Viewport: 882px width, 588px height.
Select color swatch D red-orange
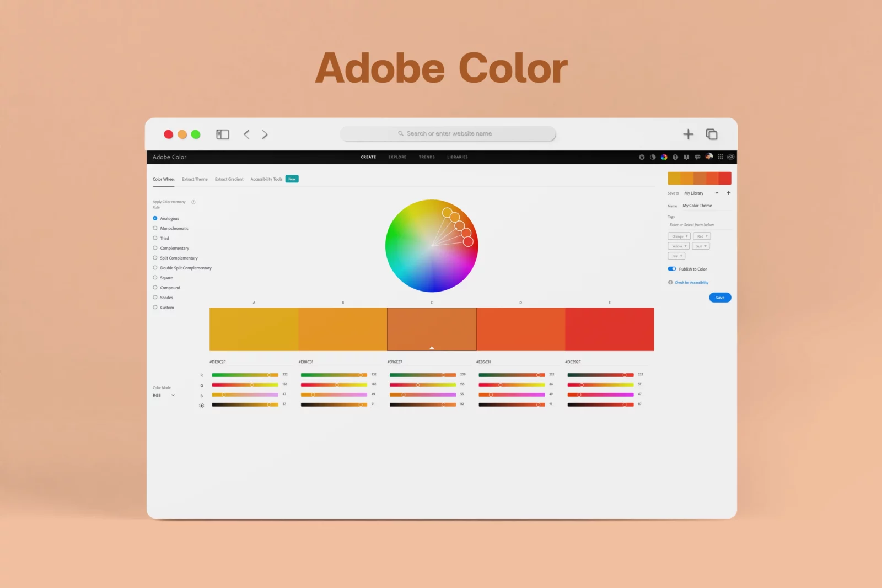[521, 329]
